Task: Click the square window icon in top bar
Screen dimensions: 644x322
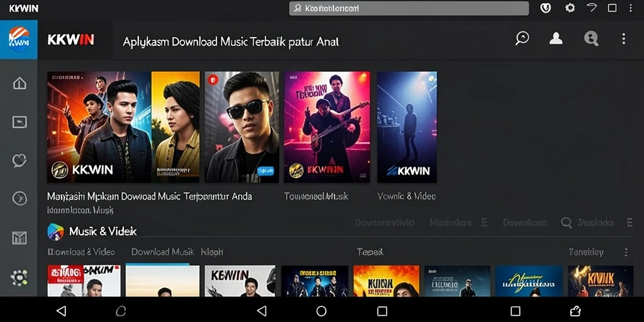Action: [x=612, y=8]
